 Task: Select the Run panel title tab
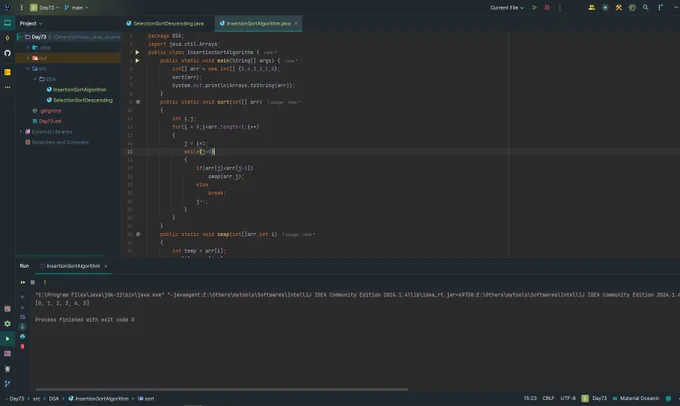pos(24,266)
